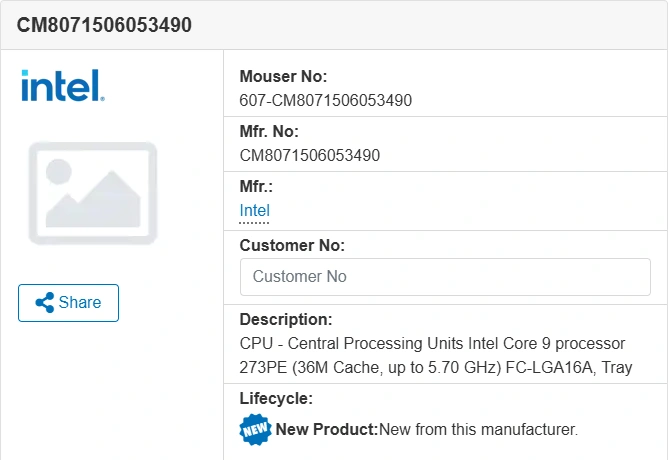This screenshot has height=460, width=668.
Task: Select the Mouser number 607-CM8071506053490
Action: (326, 100)
